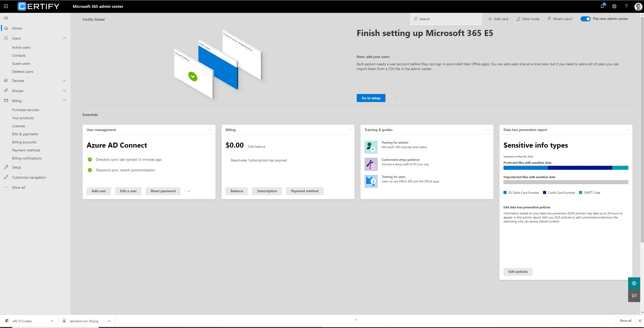This screenshot has height=328, width=644.
Task: Open Training for admins icon
Action: (371, 147)
